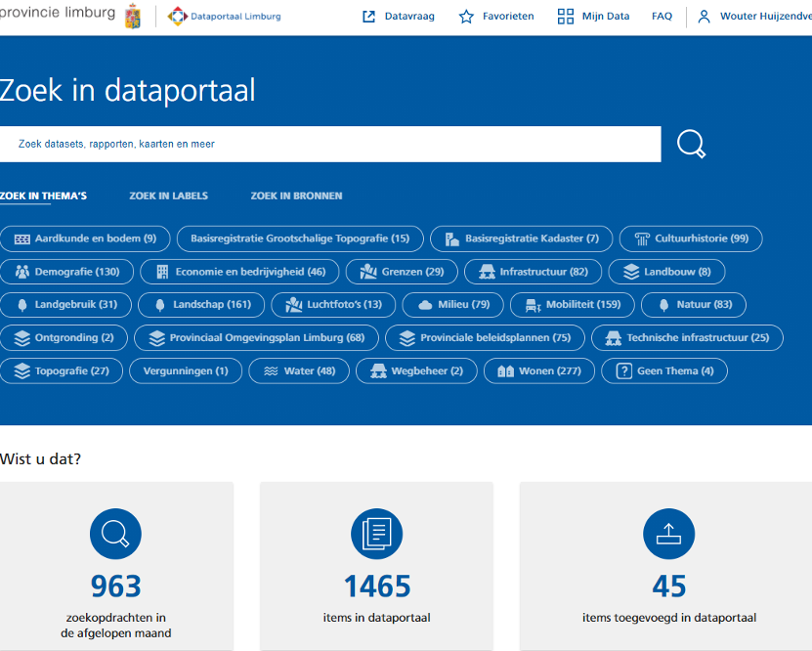
Task: Expand the Wonen theme category
Action: click(x=538, y=370)
